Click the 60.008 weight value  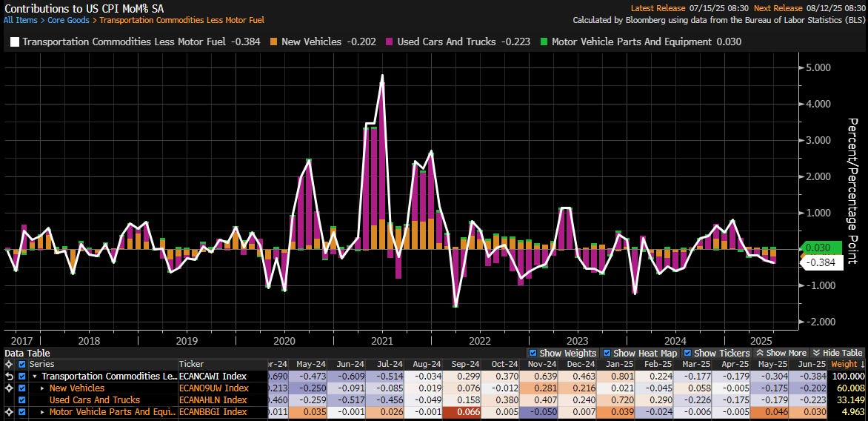tap(849, 388)
